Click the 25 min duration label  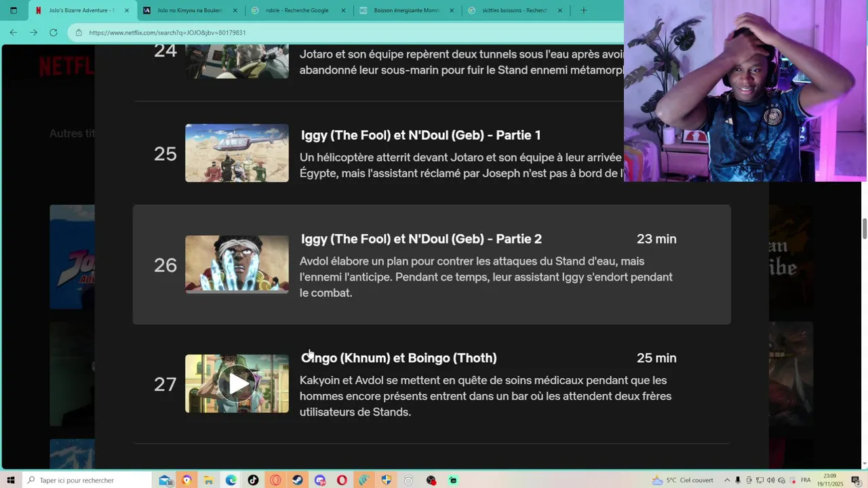click(x=656, y=358)
